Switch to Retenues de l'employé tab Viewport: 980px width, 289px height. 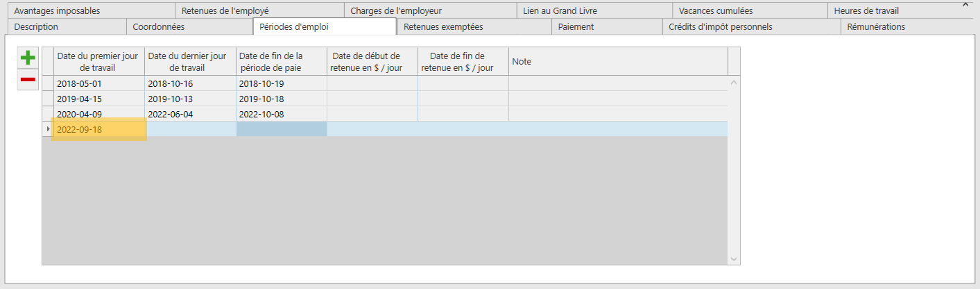259,11
